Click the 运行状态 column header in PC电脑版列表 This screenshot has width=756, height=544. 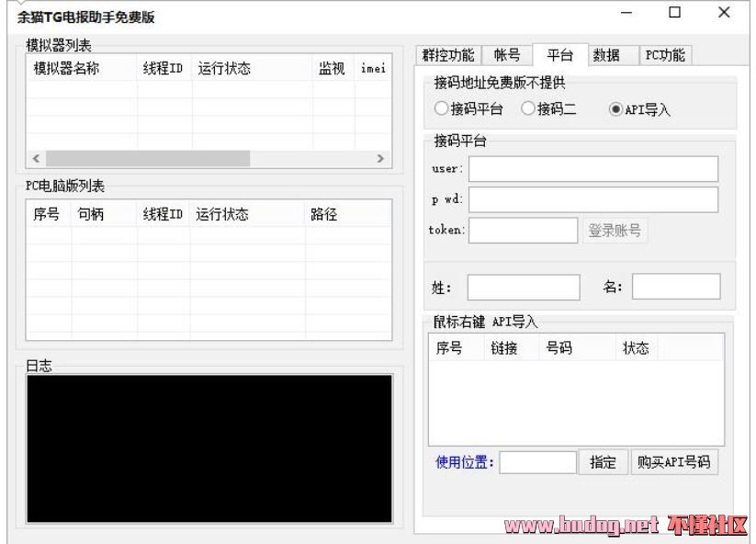coord(222,215)
